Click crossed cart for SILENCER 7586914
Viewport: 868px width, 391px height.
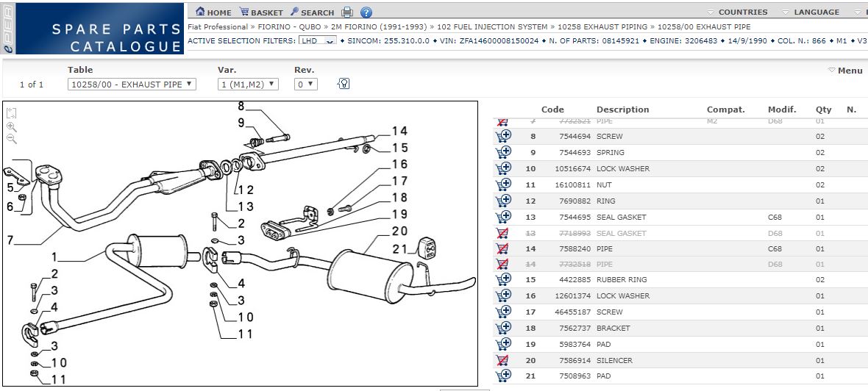point(502,360)
